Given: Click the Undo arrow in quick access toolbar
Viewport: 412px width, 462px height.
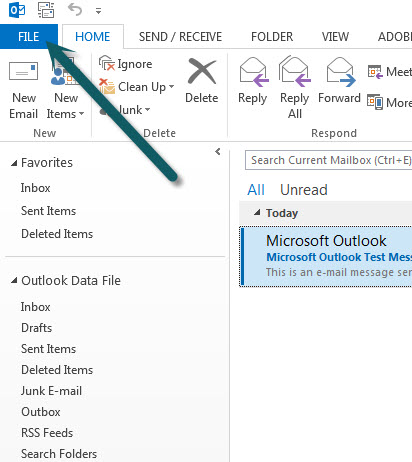Looking at the screenshot, I should coord(75,9).
